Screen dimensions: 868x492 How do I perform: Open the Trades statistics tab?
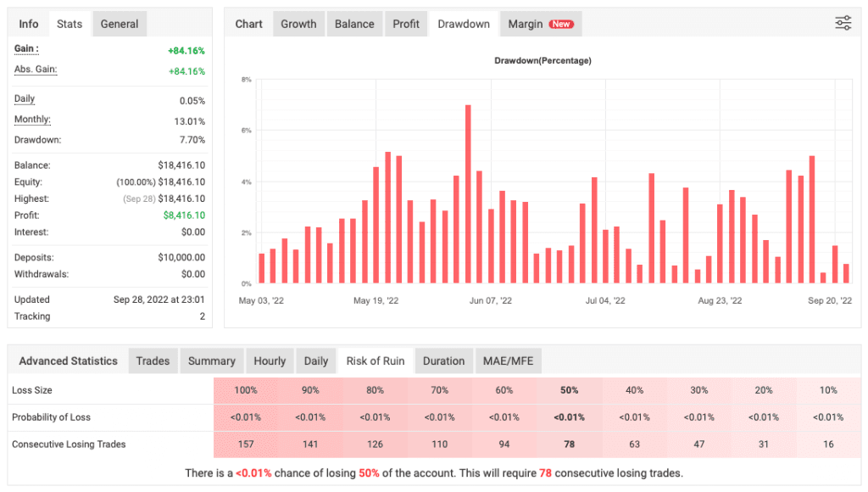pyautogui.click(x=153, y=361)
